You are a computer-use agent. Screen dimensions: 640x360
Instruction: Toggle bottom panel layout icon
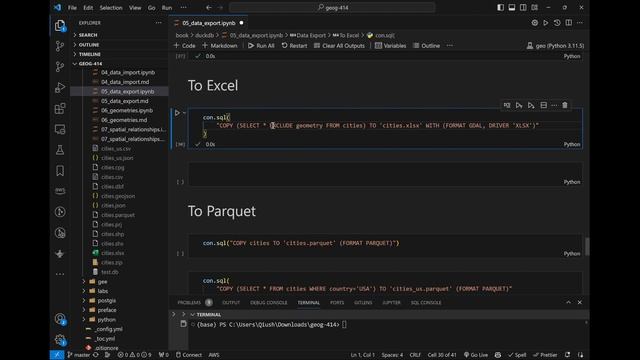point(511,7)
